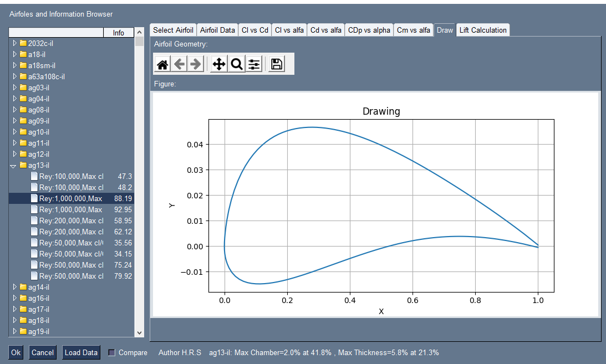Open the ag13-il folder icon in the sidebar
Image resolution: width=606 pixels, height=364 pixels.
(x=23, y=165)
